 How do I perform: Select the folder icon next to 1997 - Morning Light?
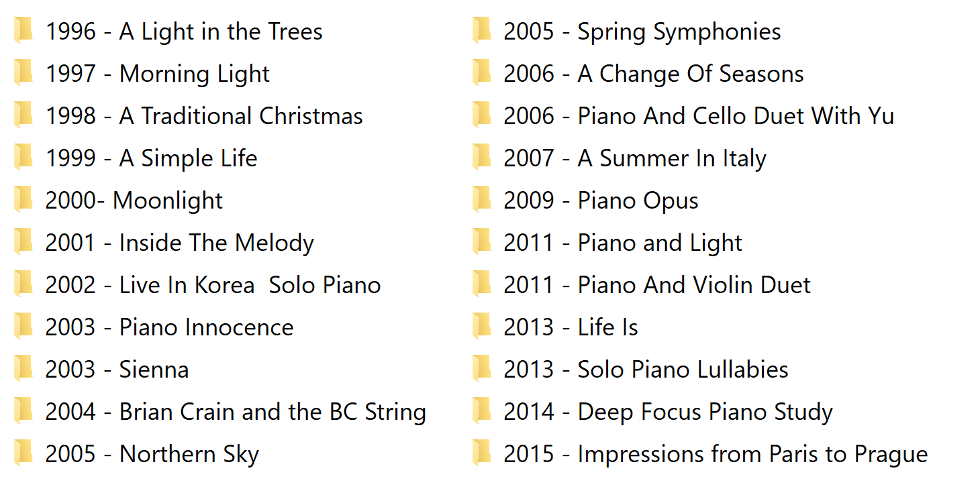pyautogui.click(x=23, y=73)
